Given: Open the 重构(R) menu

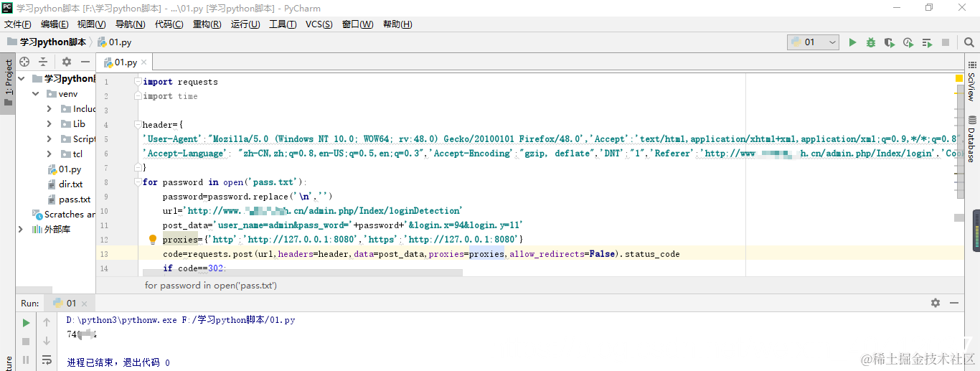Looking at the screenshot, I should (207, 24).
